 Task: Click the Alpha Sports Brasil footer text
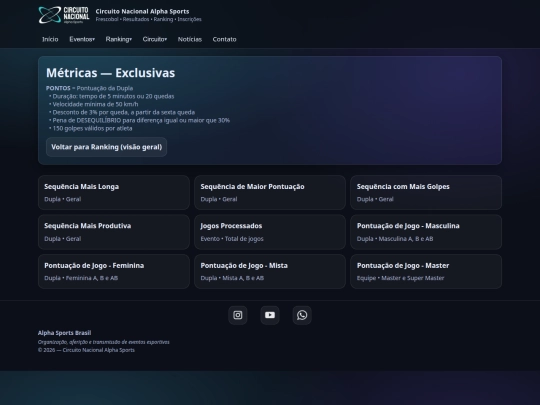[x=64, y=333]
